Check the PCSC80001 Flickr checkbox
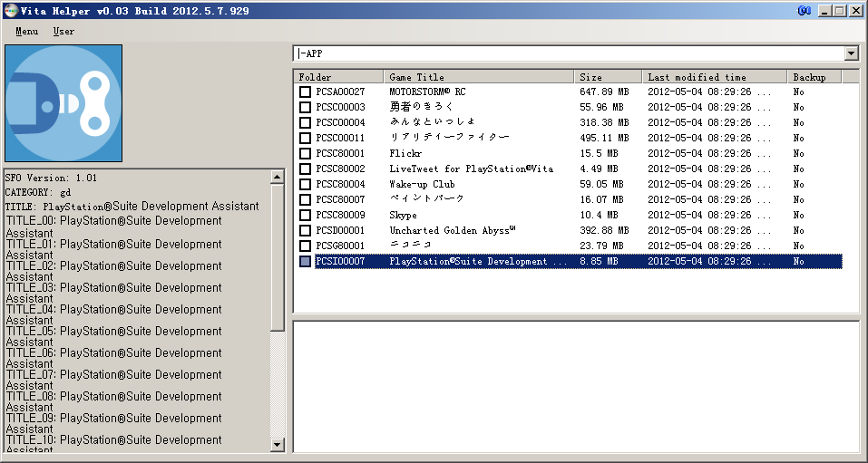 point(305,153)
